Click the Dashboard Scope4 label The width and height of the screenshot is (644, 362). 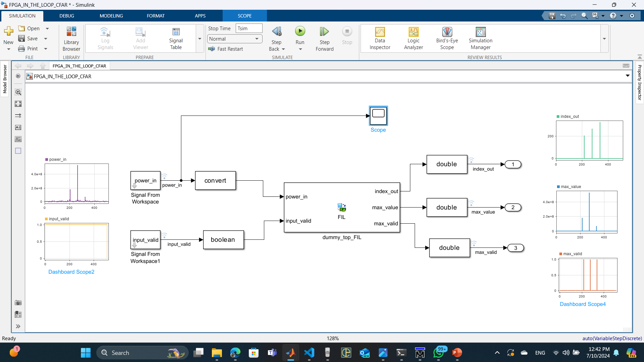point(583,304)
